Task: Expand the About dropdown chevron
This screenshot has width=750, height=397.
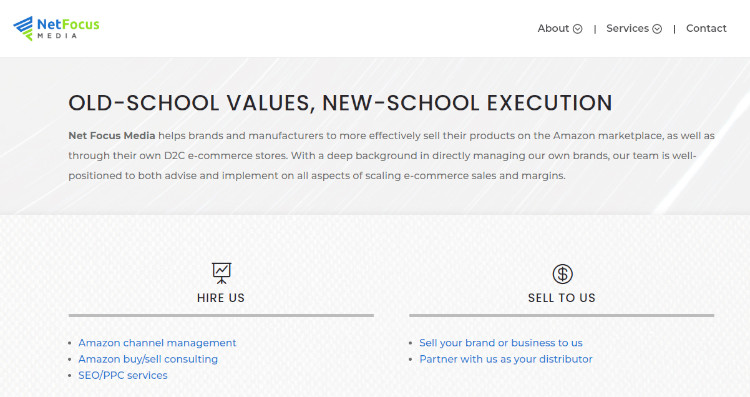Action: point(578,29)
